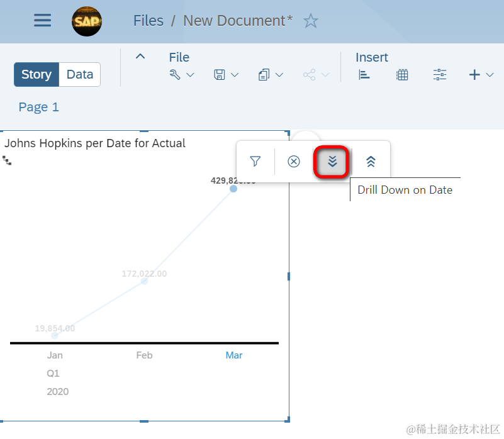Insert a chart using the bar chart icon
The height and width of the screenshot is (439, 504).
pos(364,75)
